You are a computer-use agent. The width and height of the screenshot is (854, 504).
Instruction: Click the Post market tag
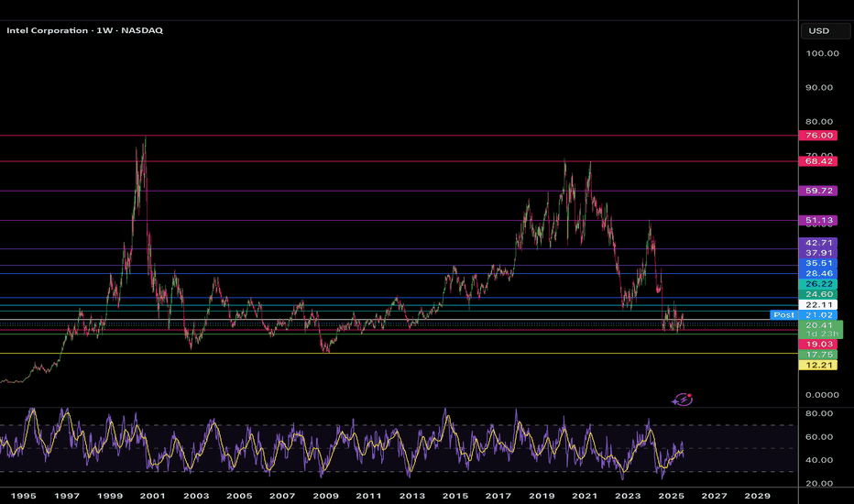[x=783, y=315]
